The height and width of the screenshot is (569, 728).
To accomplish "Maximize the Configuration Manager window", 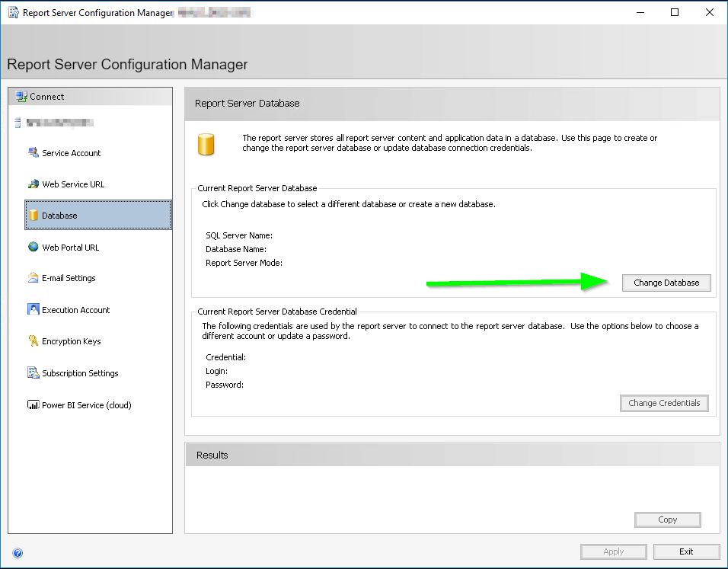I will (675, 12).
